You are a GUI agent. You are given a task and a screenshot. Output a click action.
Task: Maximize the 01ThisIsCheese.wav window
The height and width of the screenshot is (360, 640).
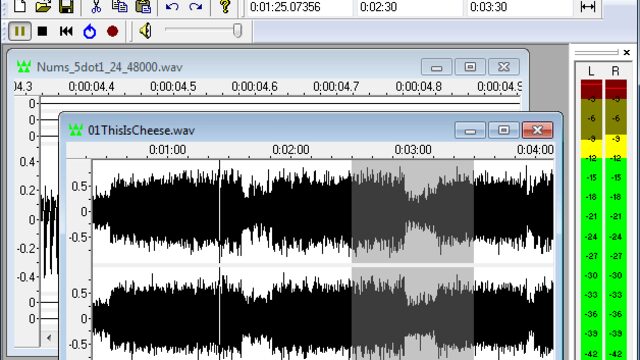(x=504, y=130)
